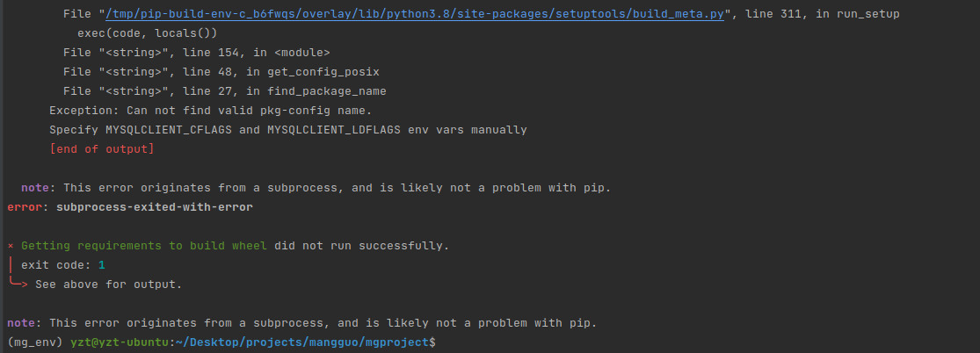Click the green "Getting requirements to build wheel" text
Viewport: 980px width, 353px height.
pos(144,246)
